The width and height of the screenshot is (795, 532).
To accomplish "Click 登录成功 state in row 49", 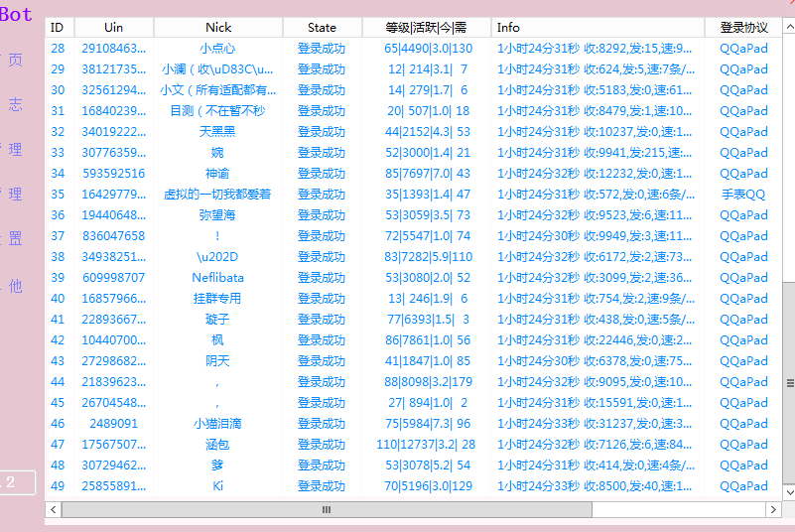I will 322,486.
